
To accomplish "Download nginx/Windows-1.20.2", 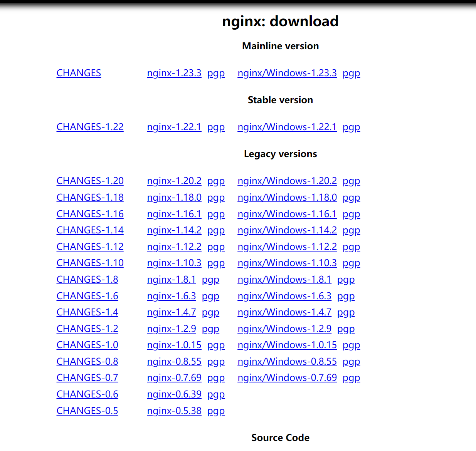I will 287,181.
